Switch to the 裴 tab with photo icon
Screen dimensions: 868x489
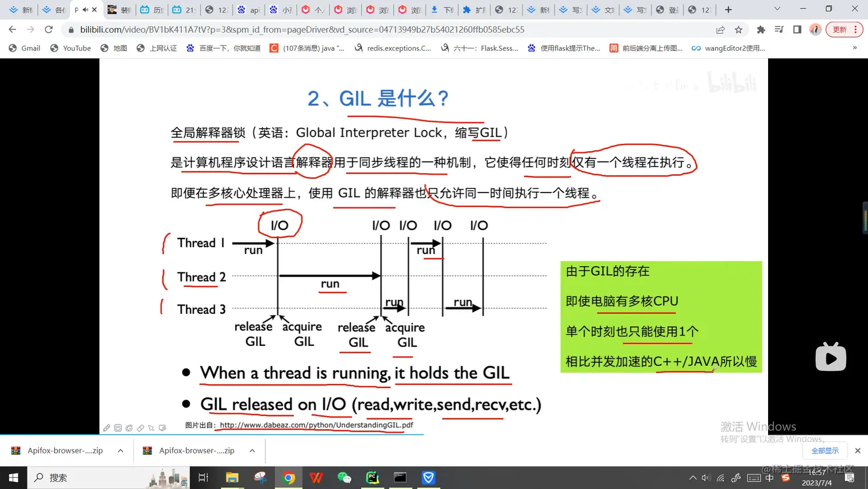(x=119, y=10)
